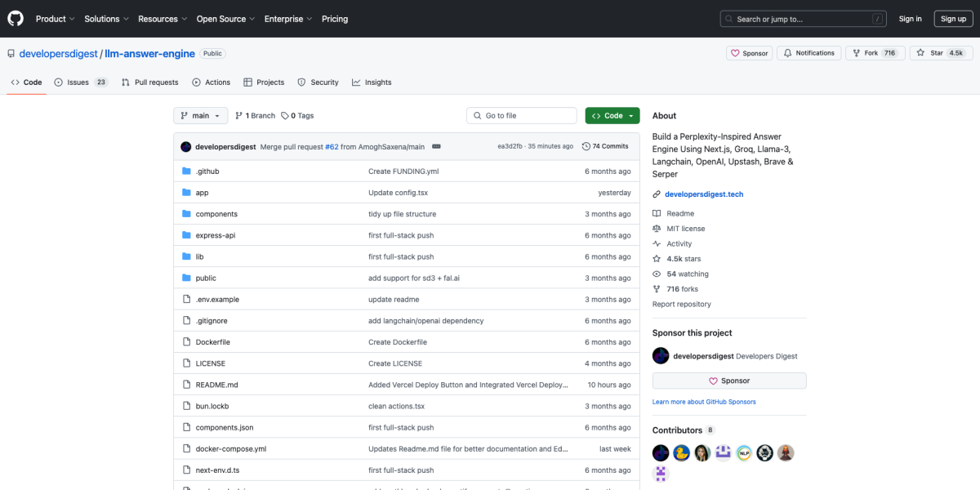Screen dimensions: 980x490
Task: Expand the main branch dropdown
Action: point(200,116)
